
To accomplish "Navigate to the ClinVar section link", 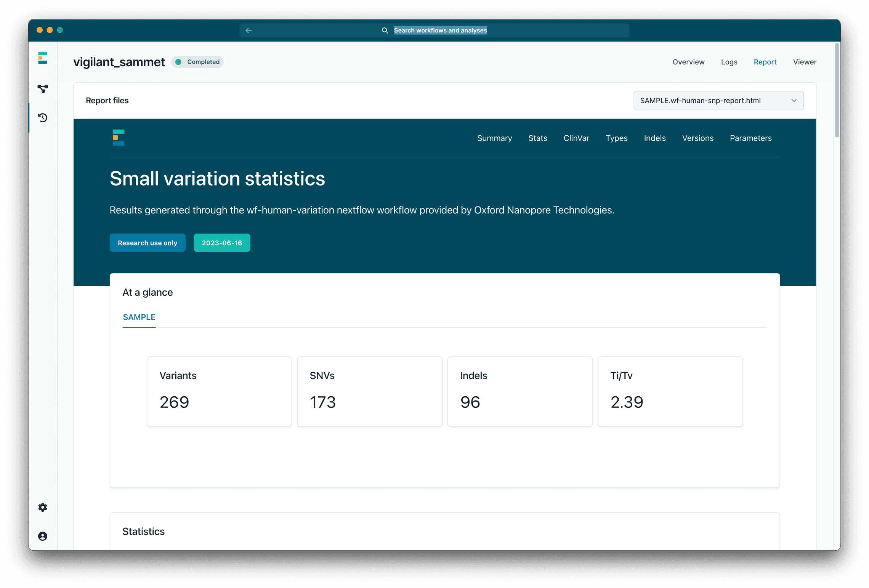I will pyautogui.click(x=576, y=138).
